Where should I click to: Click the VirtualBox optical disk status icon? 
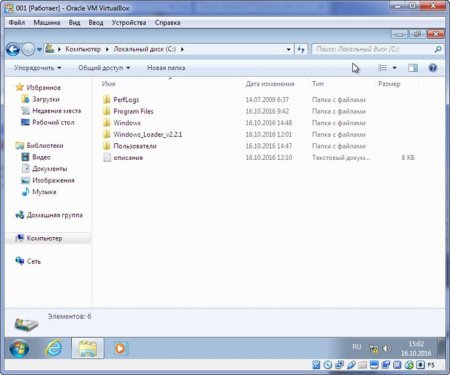[328, 365]
